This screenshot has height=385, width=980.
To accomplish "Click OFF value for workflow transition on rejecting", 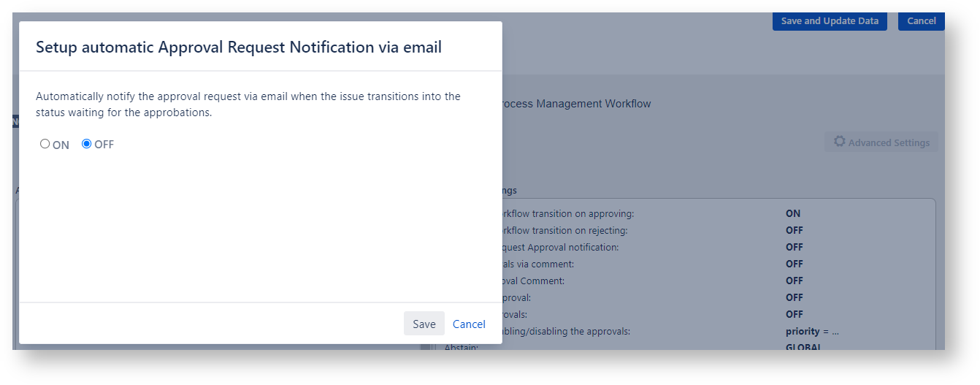I will [795, 231].
